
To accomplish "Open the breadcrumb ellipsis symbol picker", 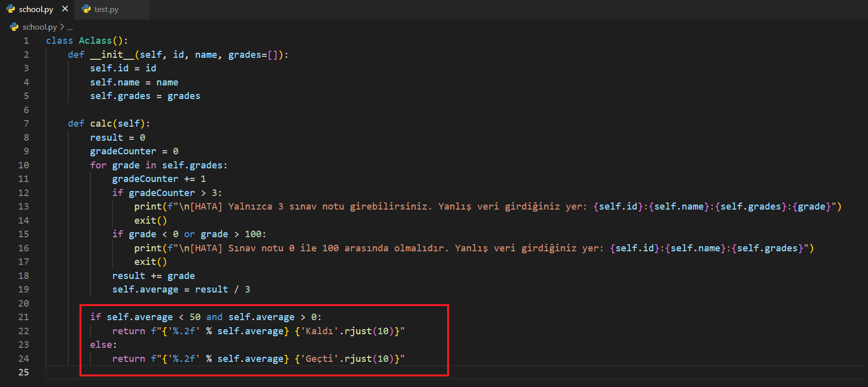I will (70, 27).
